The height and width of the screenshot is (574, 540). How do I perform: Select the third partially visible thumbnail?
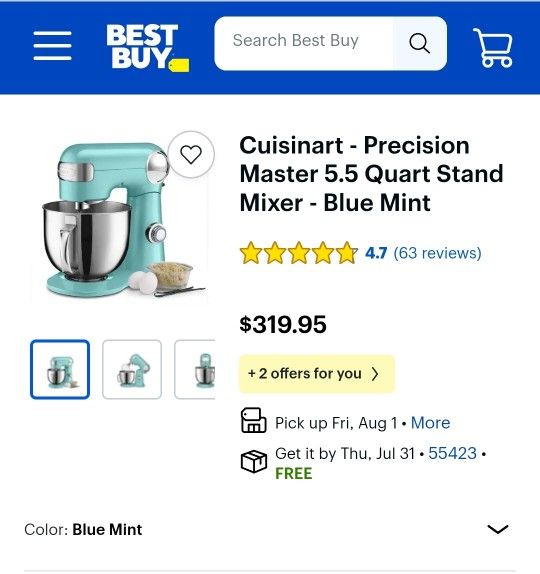pyautogui.click(x=195, y=369)
